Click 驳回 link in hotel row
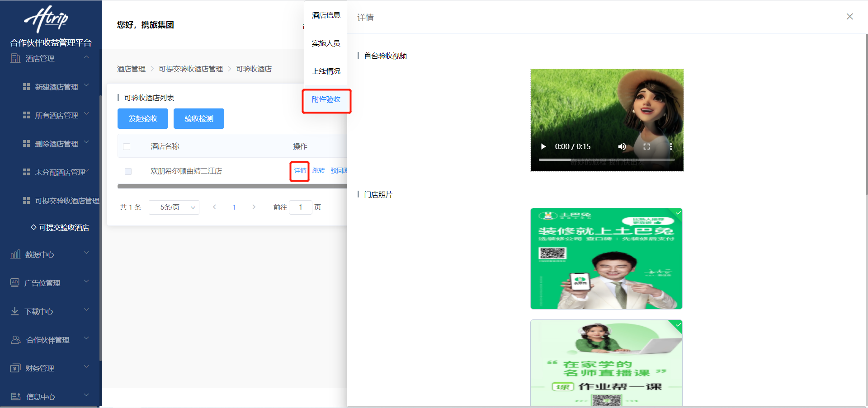868x408 pixels. (339, 171)
